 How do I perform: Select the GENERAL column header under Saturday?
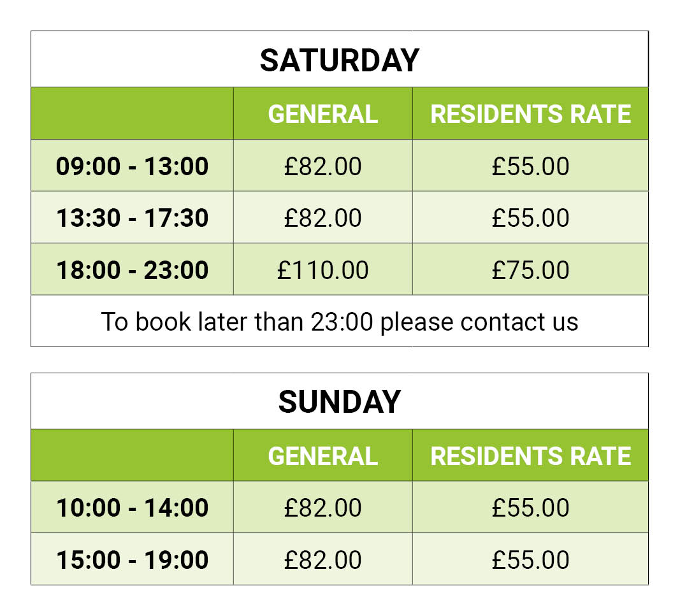click(x=322, y=115)
